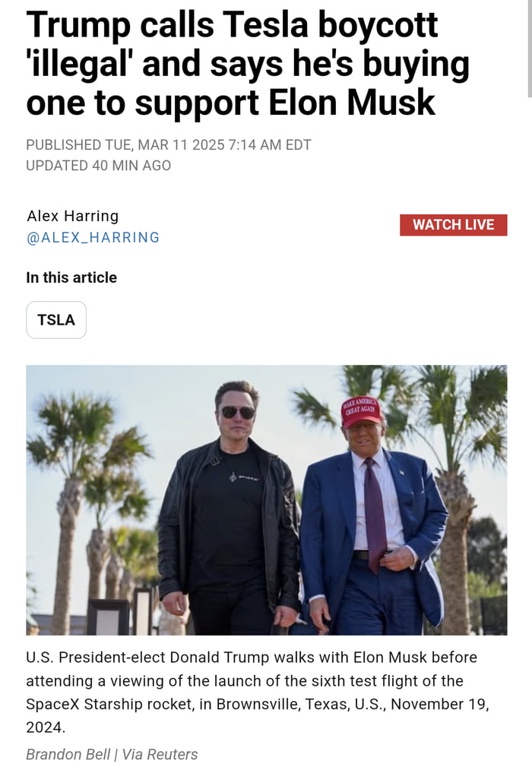Open the article photo of two men walking
Viewport: 532px width, 767px height.
[267, 500]
